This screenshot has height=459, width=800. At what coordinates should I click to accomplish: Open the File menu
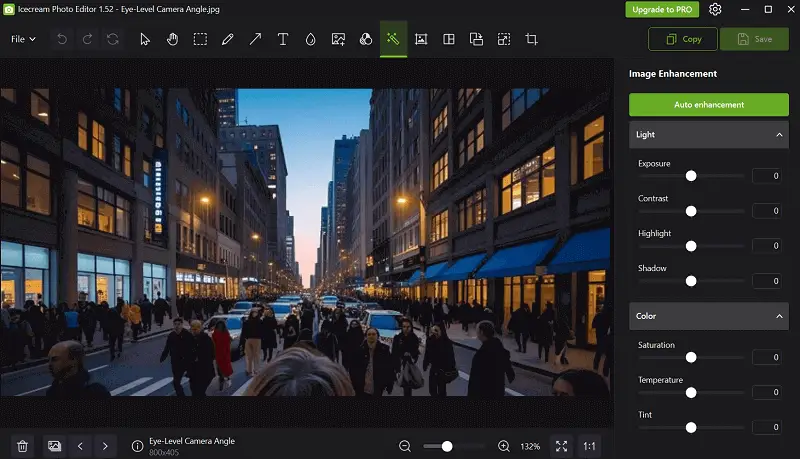click(x=23, y=39)
